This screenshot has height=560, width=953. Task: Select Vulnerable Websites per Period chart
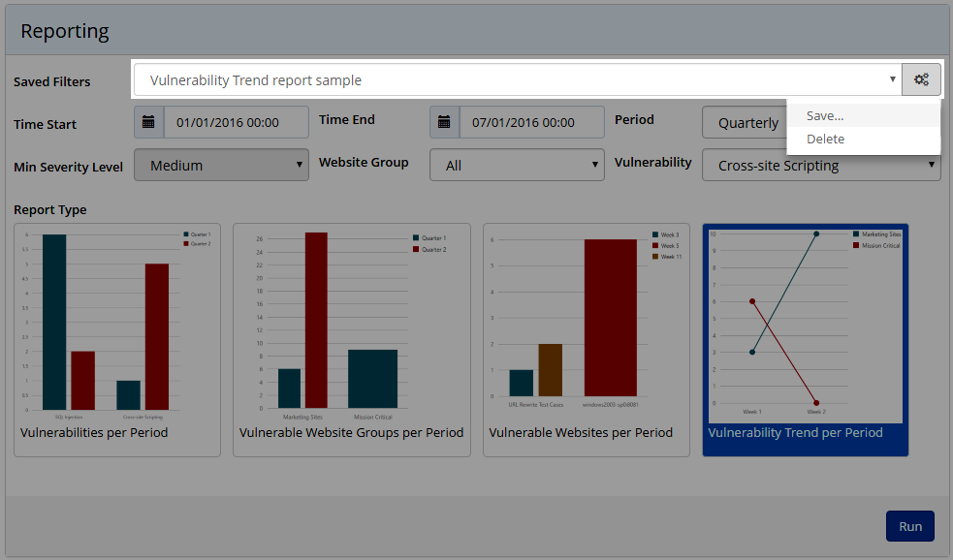point(586,339)
